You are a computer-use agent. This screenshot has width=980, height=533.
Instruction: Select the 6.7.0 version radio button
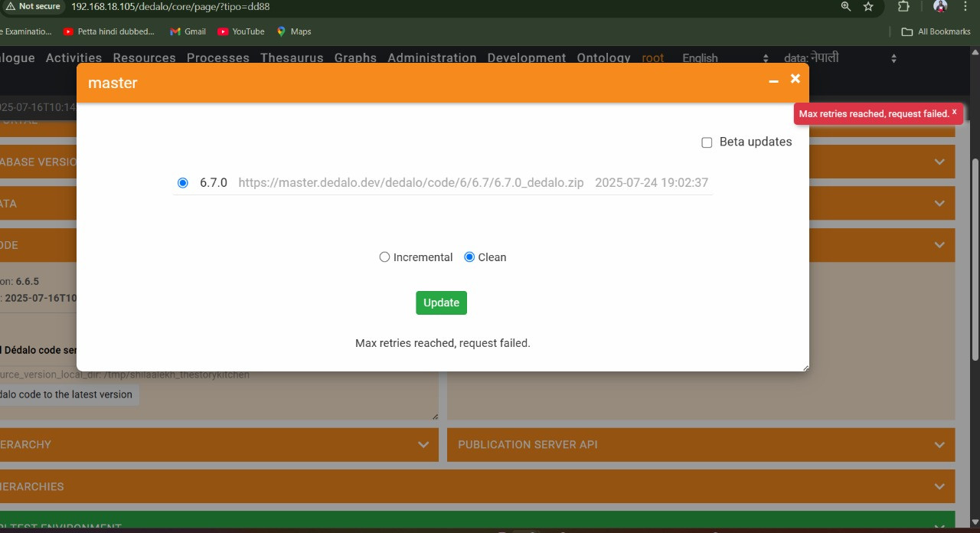coord(182,183)
